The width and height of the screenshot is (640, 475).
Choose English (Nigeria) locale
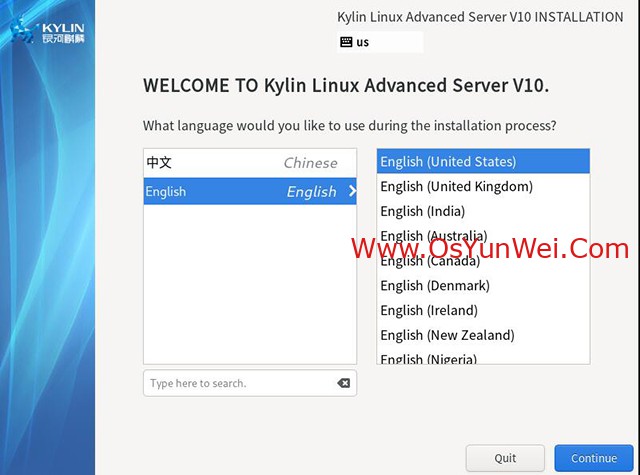[x=483, y=357]
